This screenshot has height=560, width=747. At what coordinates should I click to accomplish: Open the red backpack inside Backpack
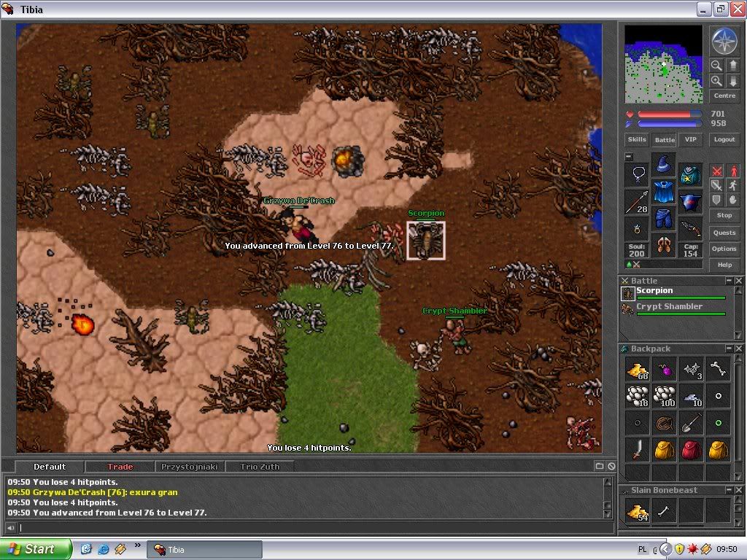(692, 450)
